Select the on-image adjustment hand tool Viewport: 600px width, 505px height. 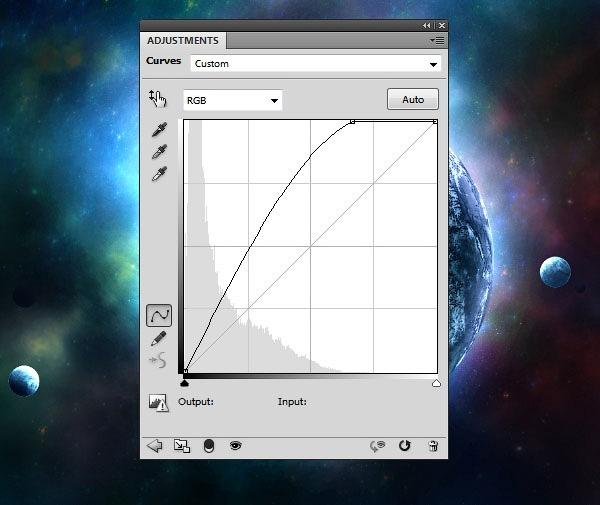click(x=158, y=99)
